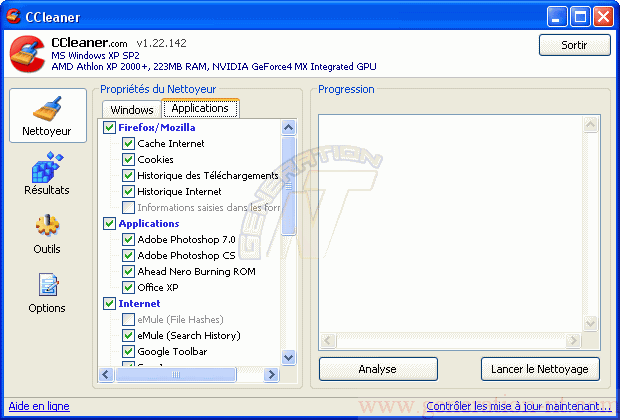Click the application list scroll down arrow

coord(289,358)
